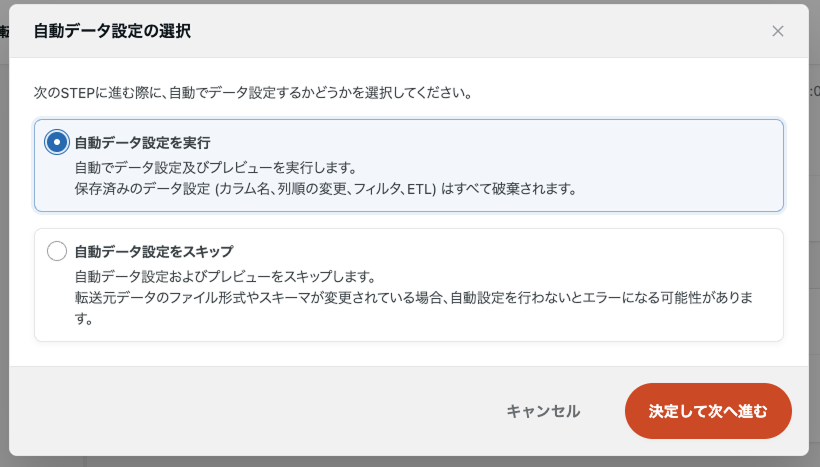Close the dialog with the X icon
This screenshot has width=820, height=467.
pyautogui.click(x=778, y=31)
